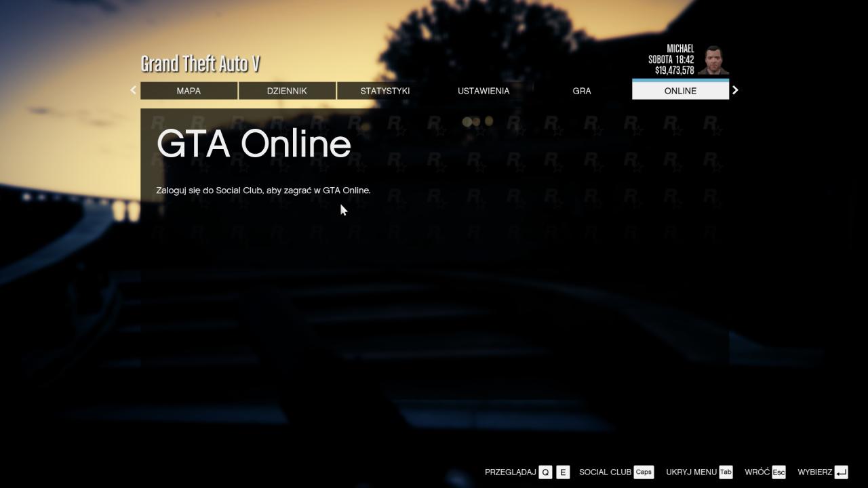Click the Grand Theft Auto V title

200,64
